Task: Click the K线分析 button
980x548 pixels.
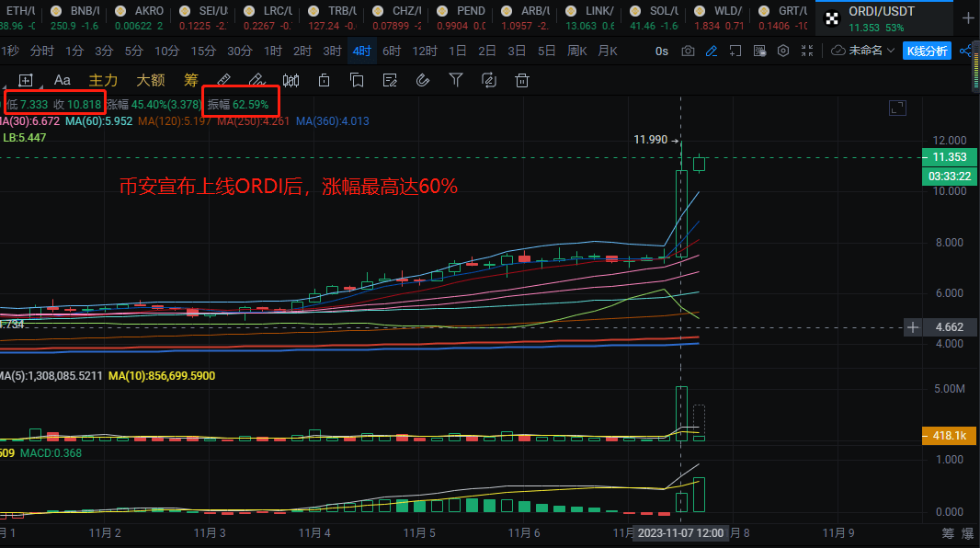Action: (929, 51)
